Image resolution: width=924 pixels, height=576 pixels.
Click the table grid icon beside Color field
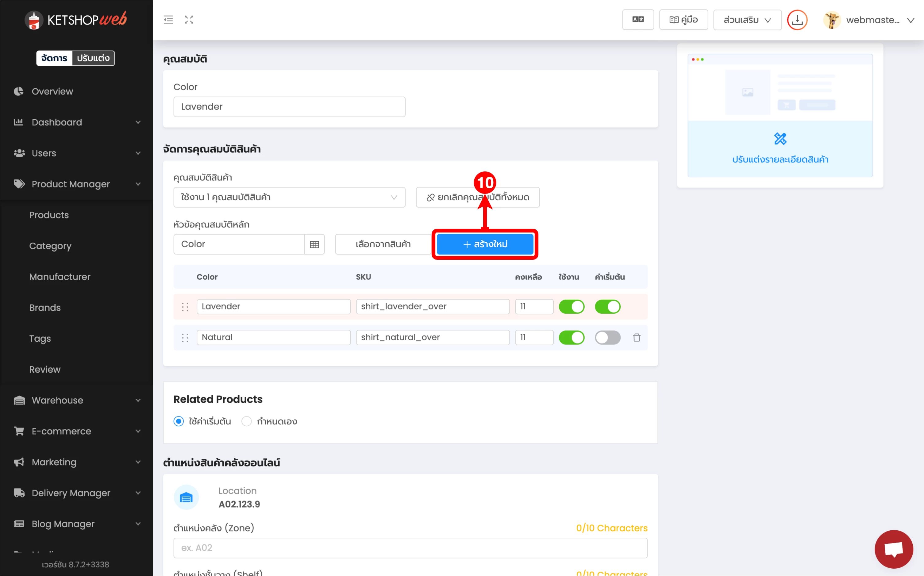pyautogui.click(x=314, y=244)
